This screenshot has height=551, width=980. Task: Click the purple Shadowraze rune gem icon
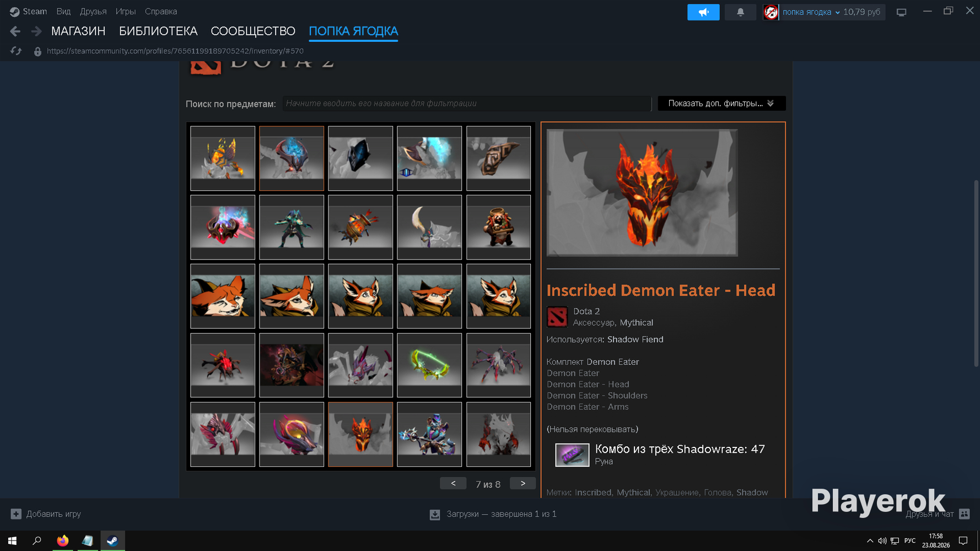572,455
